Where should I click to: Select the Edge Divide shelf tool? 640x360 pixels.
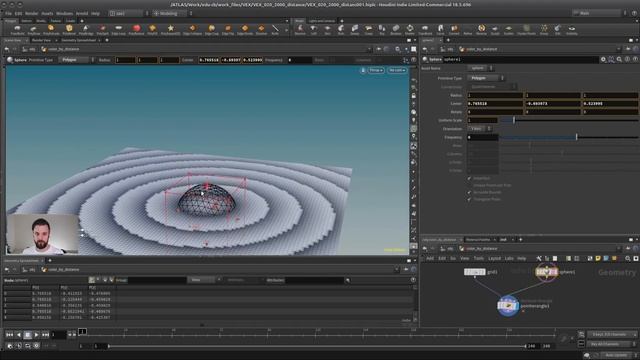tap(245, 29)
